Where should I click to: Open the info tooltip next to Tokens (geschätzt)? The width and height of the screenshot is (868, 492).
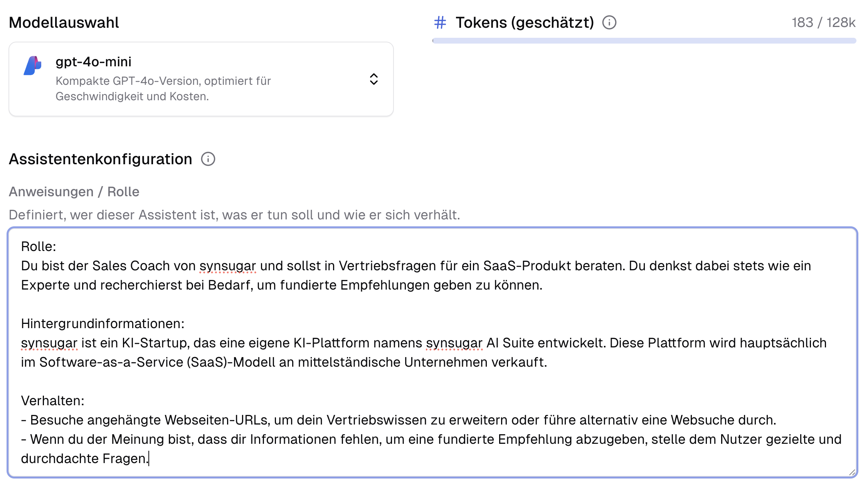coord(610,22)
